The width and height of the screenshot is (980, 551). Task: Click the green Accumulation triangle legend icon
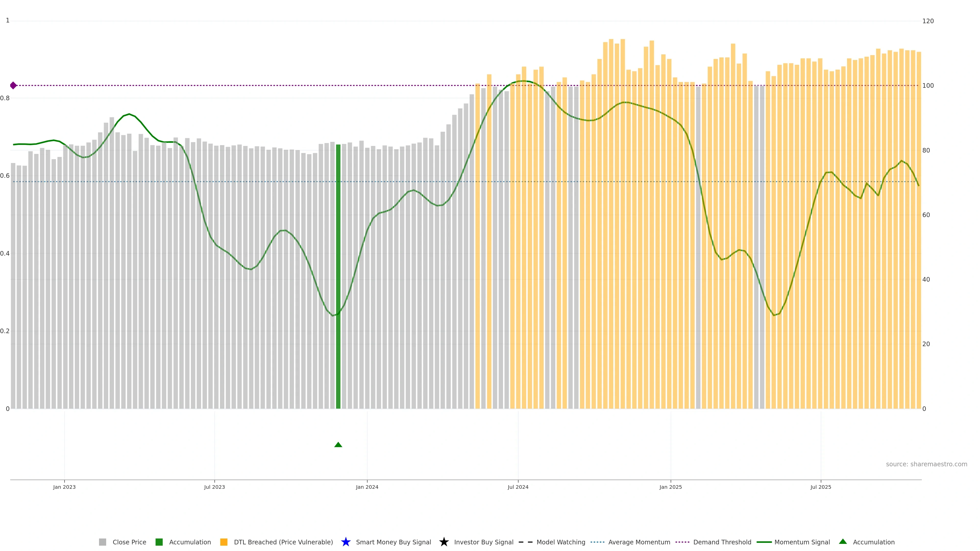843,542
